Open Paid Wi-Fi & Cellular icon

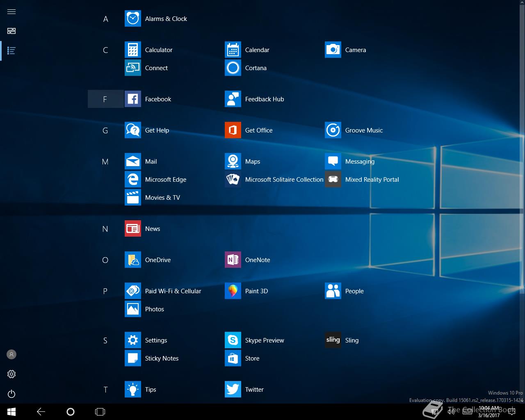pyautogui.click(x=133, y=291)
